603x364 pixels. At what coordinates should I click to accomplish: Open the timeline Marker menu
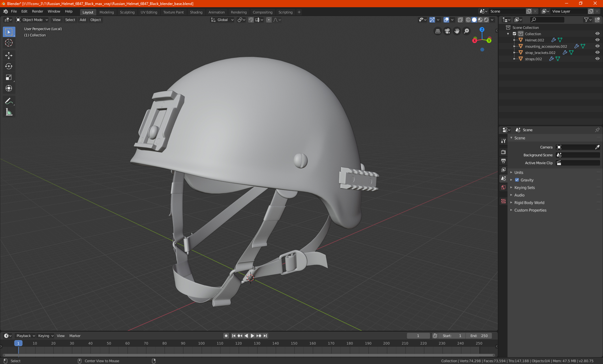click(x=75, y=336)
